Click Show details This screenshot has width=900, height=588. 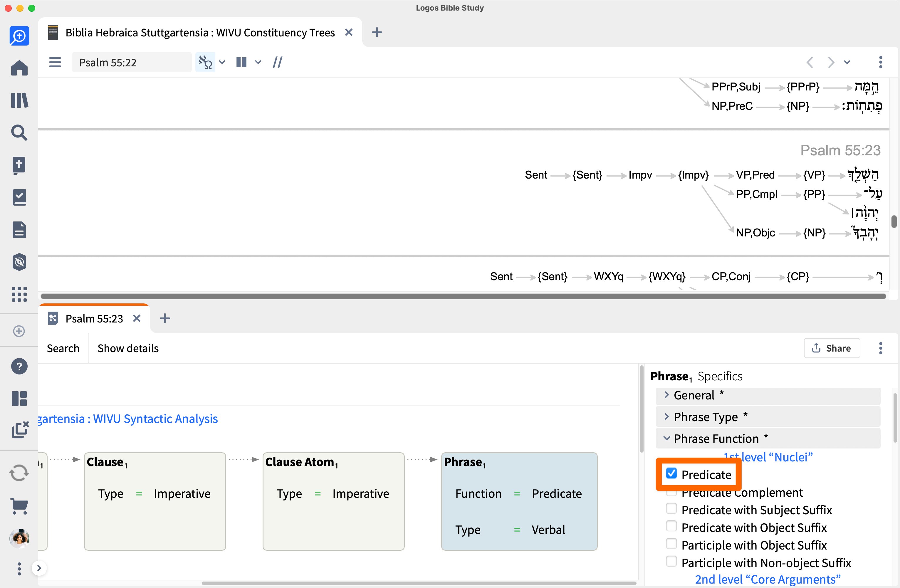(x=128, y=348)
